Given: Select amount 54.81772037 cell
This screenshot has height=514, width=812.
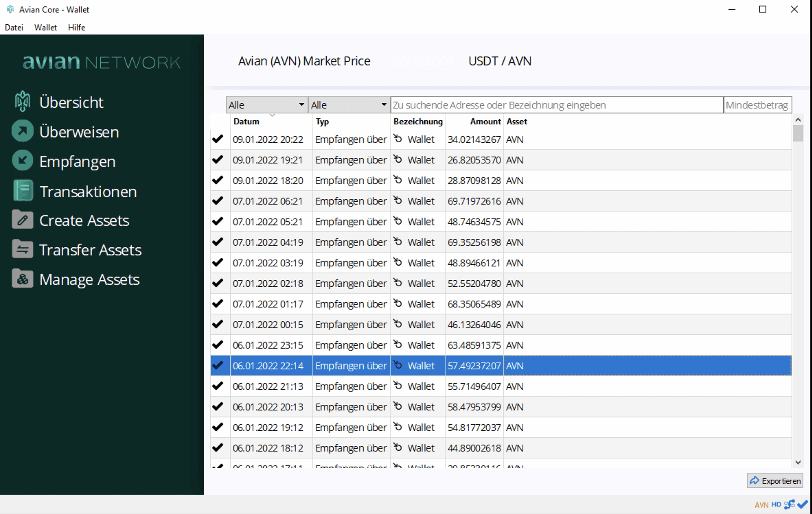Looking at the screenshot, I should pos(474,428).
